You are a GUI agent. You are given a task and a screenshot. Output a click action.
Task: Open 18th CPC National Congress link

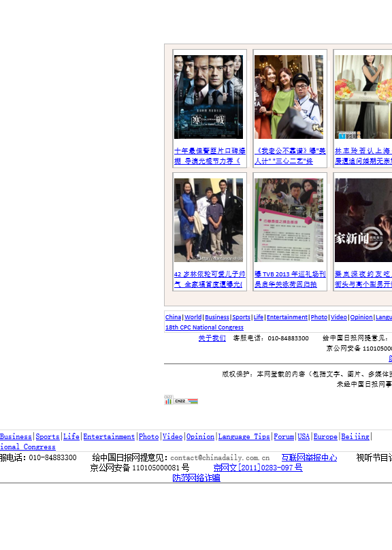pyautogui.click(x=204, y=327)
